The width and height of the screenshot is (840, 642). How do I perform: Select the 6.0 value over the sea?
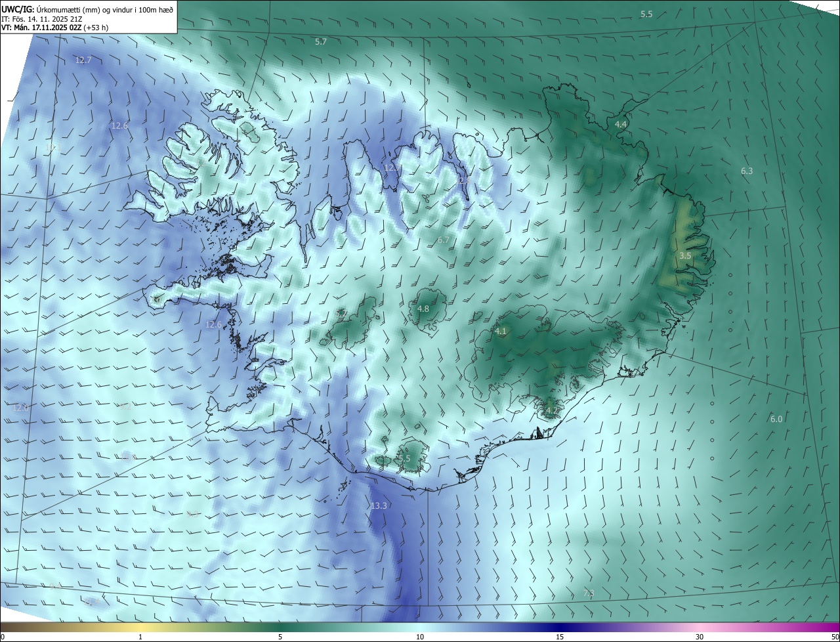pos(776,419)
